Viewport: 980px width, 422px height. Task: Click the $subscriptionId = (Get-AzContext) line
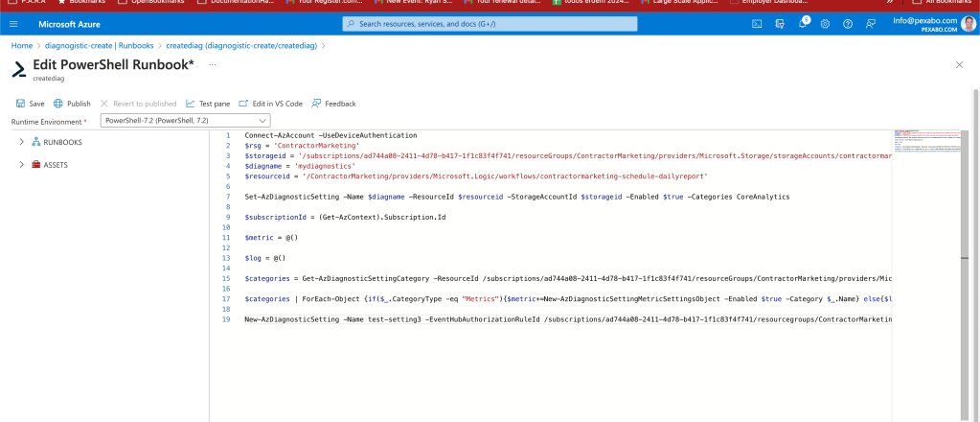(345, 218)
